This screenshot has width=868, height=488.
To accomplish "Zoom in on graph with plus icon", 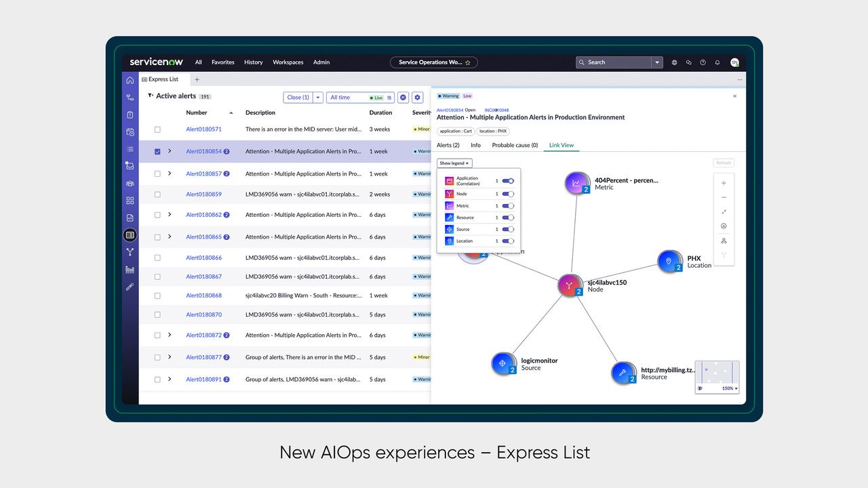I will [724, 183].
